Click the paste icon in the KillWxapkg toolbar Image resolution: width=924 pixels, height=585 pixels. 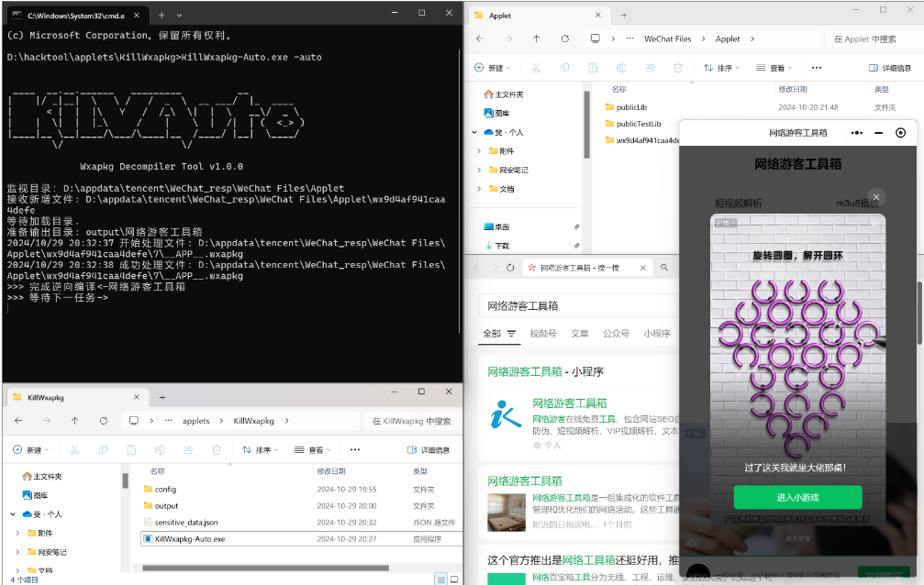point(131,448)
